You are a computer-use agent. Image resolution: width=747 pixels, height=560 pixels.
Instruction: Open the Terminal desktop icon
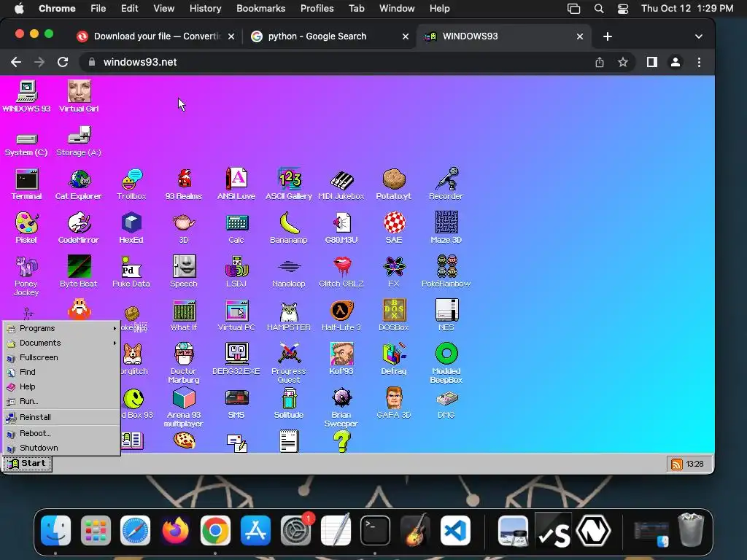coord(27,184)
